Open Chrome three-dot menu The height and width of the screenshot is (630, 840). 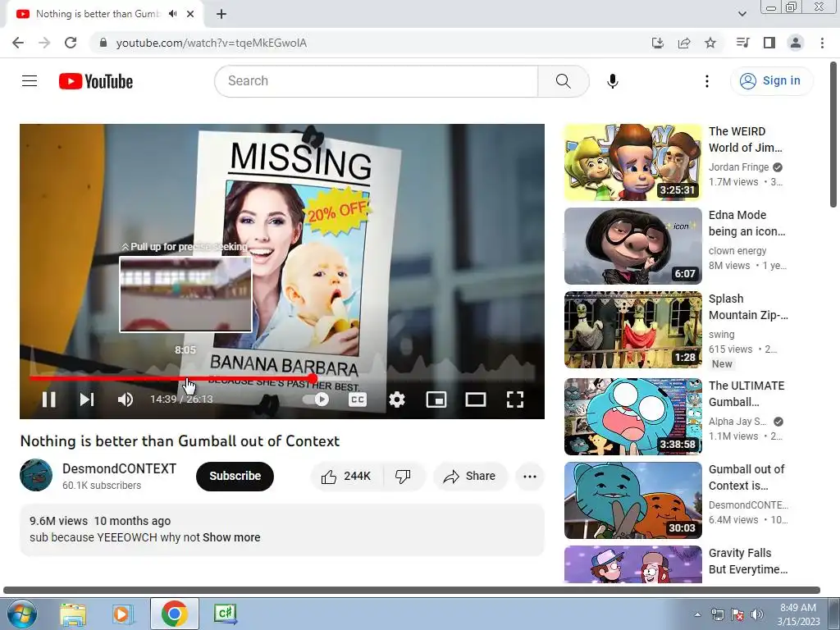(822, 43)
